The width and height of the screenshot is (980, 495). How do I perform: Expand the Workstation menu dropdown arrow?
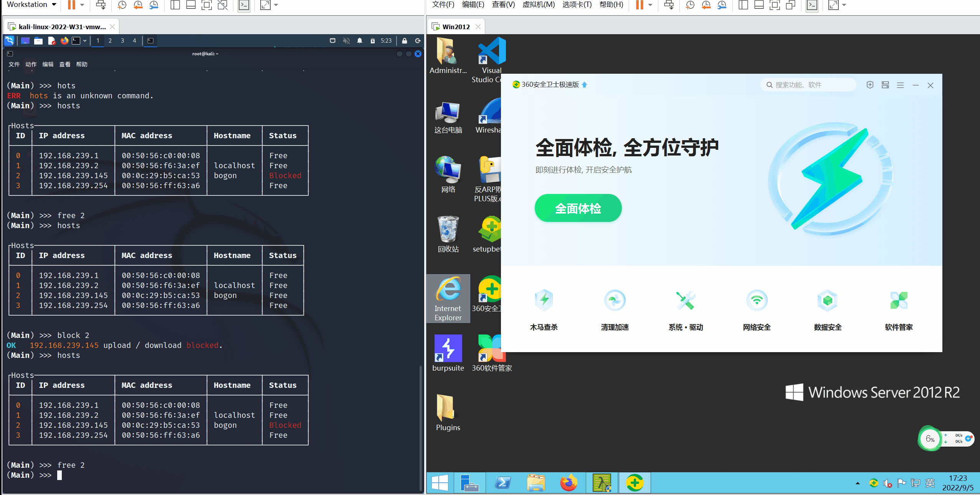[x=54, y=5]
